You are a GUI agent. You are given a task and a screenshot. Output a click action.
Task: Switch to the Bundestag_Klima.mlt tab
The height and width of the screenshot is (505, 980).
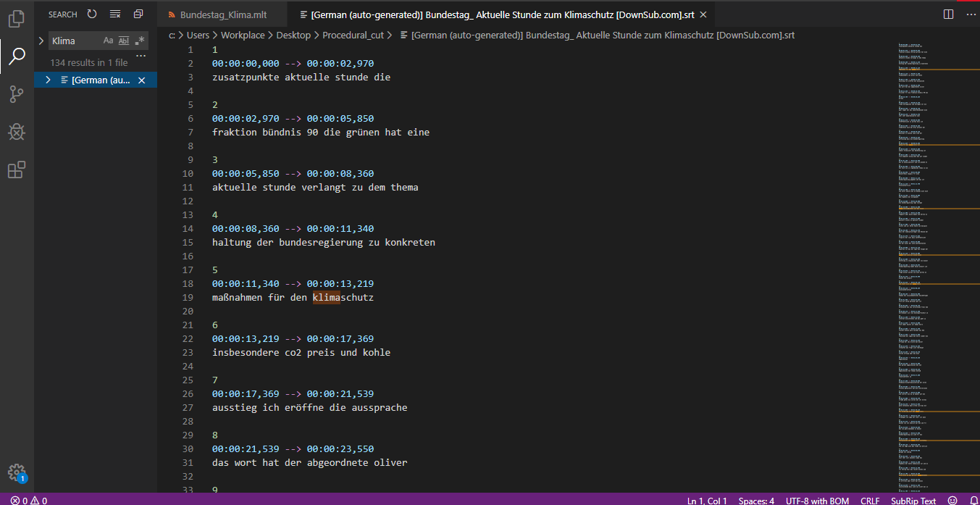[x=217, y=14]
